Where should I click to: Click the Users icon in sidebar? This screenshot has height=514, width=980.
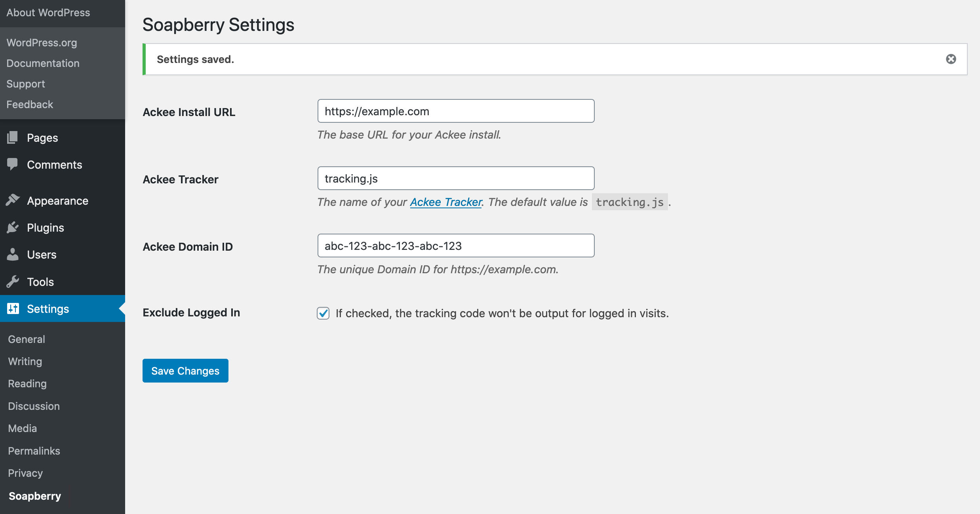tap(12, 254)
